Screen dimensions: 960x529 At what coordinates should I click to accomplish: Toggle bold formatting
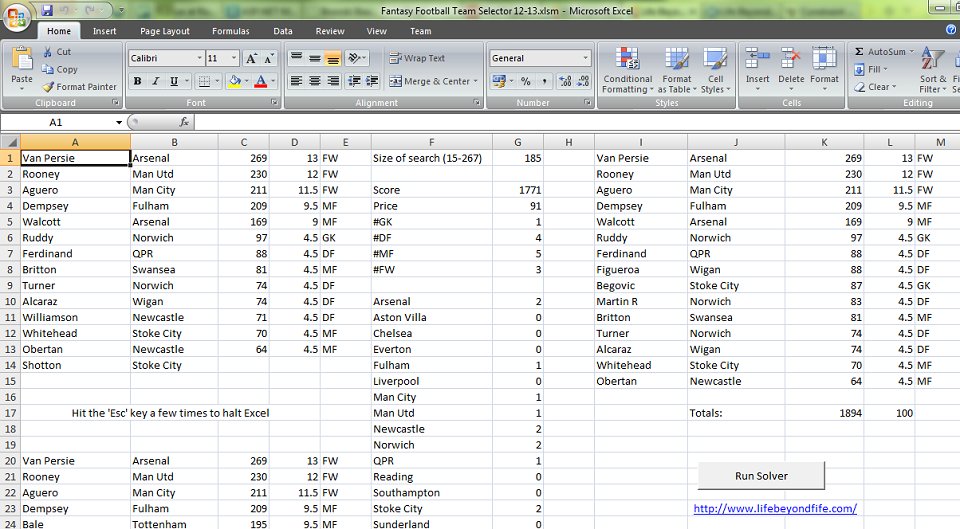coord(137,81)
